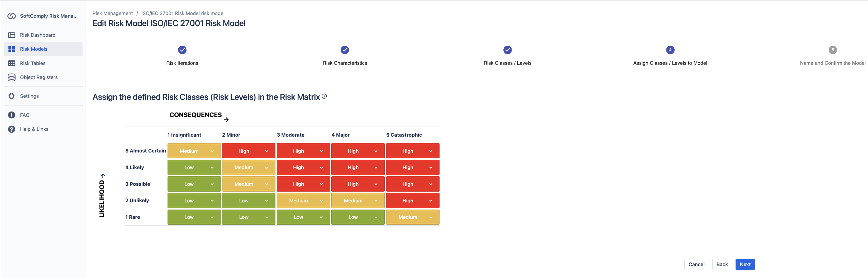Viewport: 868px width, 278px height.
Task: Click the Risk Management breadcrumb link
Action: coord(113,13)
